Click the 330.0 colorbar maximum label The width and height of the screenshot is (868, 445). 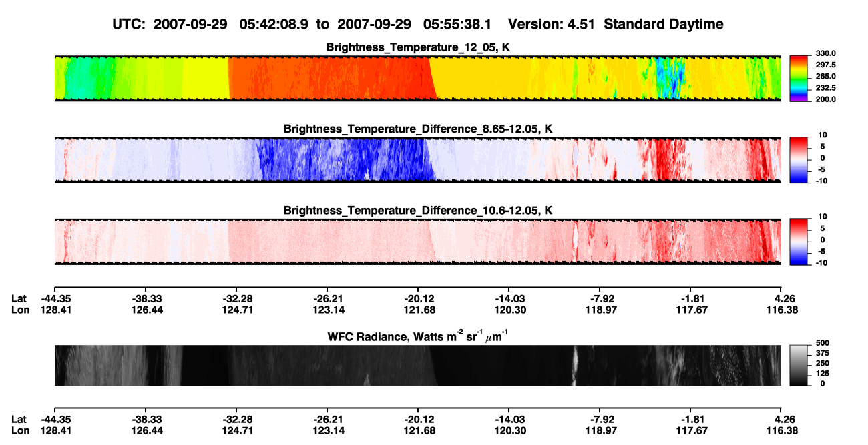pos(825,53)
